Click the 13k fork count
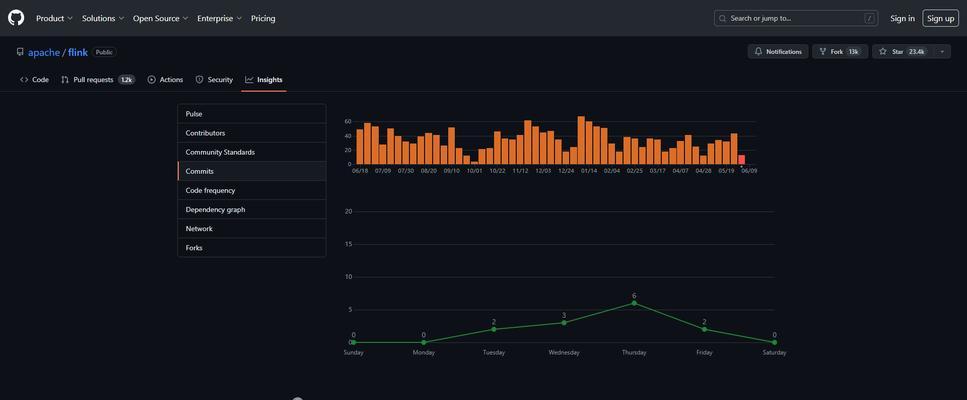This screenshot has width=967, height=400. click(854, 52)
